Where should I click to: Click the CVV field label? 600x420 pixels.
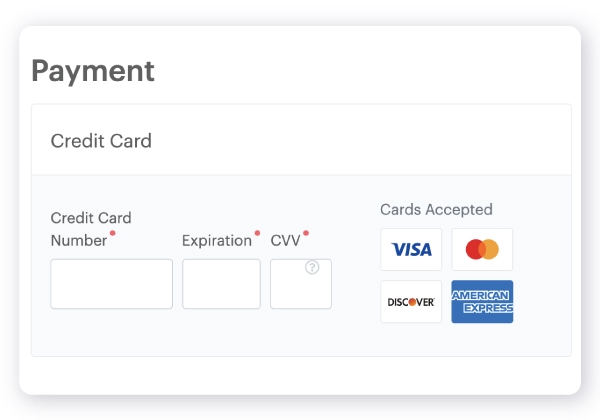click(x=285, y=241)
